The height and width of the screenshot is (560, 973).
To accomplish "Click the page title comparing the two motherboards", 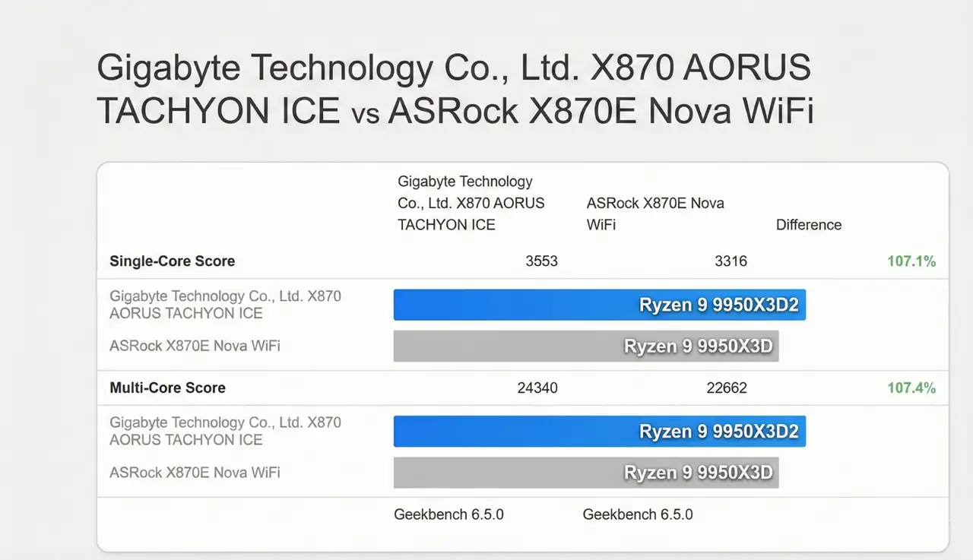I will [455, 90].
